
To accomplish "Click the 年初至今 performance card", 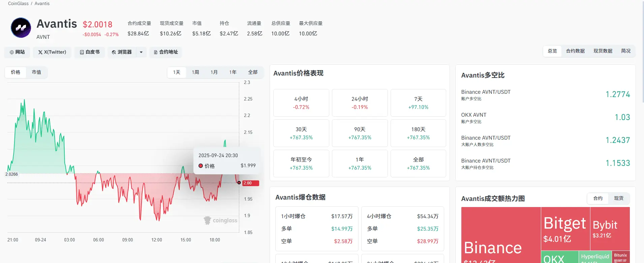I will pyautogui.click(x=301, y=164).
